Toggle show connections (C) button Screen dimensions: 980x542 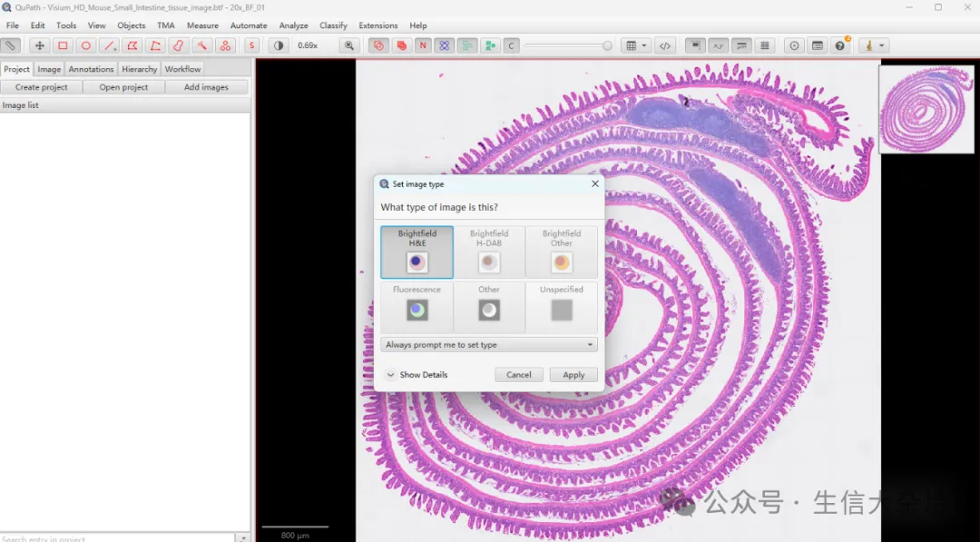(511, 45)
